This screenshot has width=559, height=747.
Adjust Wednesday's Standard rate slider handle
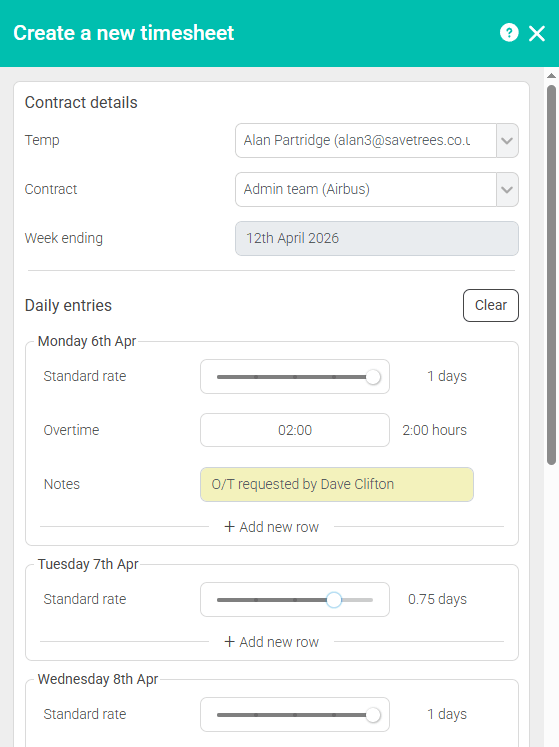373,715
